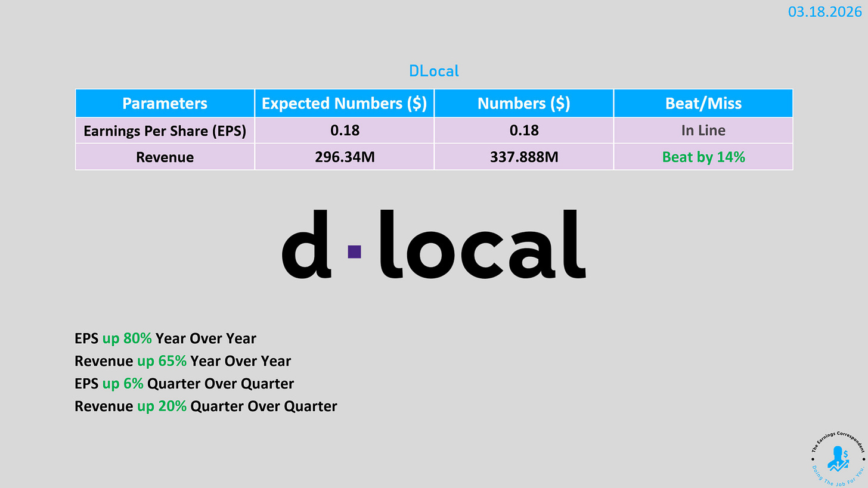Select actual revenue 337.888M cell
Screen dimensions: 868x488
[524, 157]
